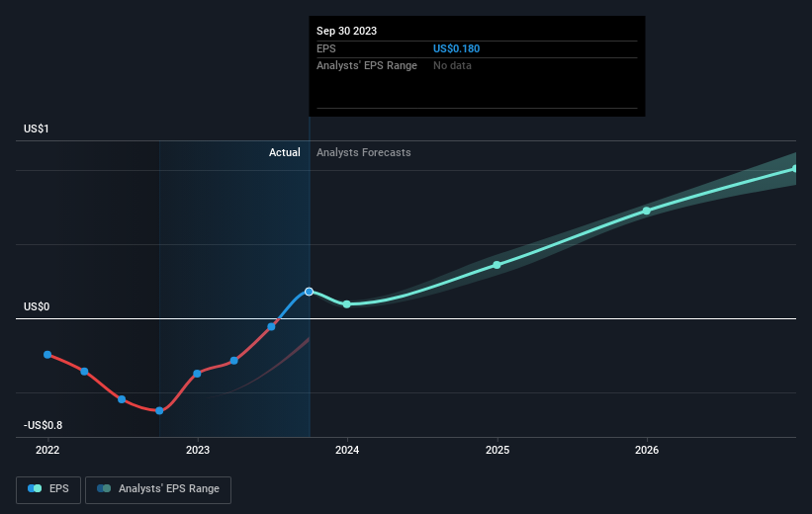
Task: Click the Actual section label
Action: point(284,152)
